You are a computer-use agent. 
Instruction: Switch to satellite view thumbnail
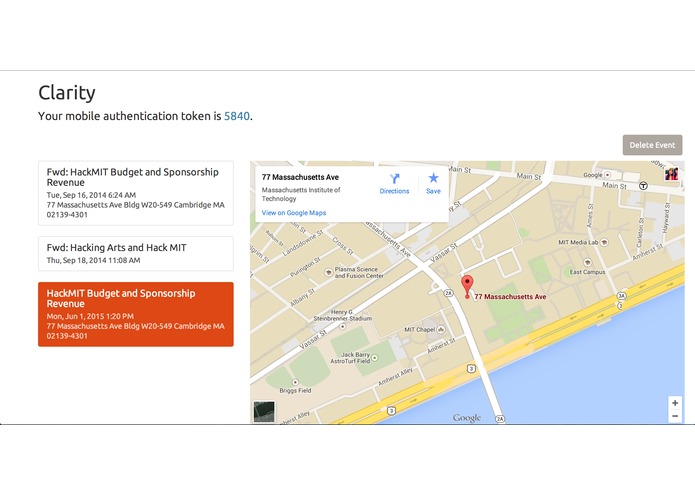click(264, 412)
